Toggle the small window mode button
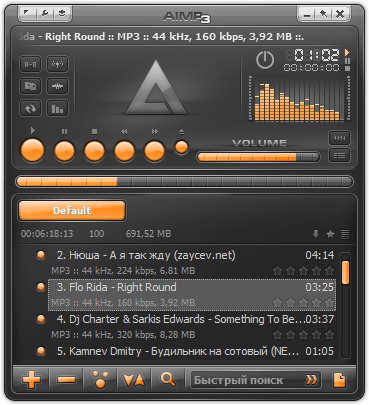This screenshot has width=369, height=405. (339, 138)
